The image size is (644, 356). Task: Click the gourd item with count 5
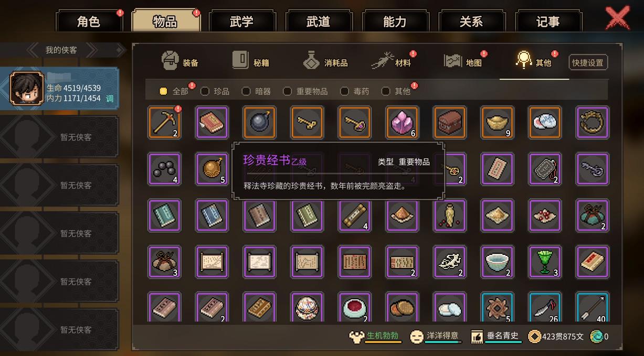click(x=212, y=169)
